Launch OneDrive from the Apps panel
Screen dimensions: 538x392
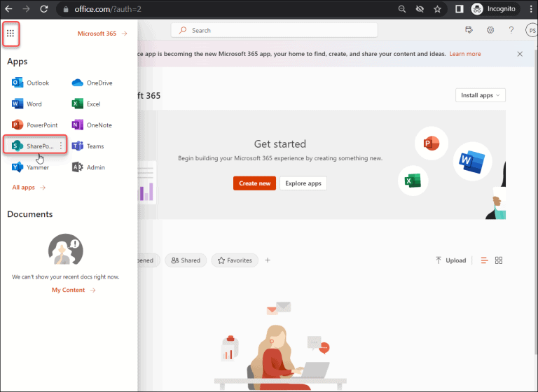pyautogui.click(x=92, y=83)
